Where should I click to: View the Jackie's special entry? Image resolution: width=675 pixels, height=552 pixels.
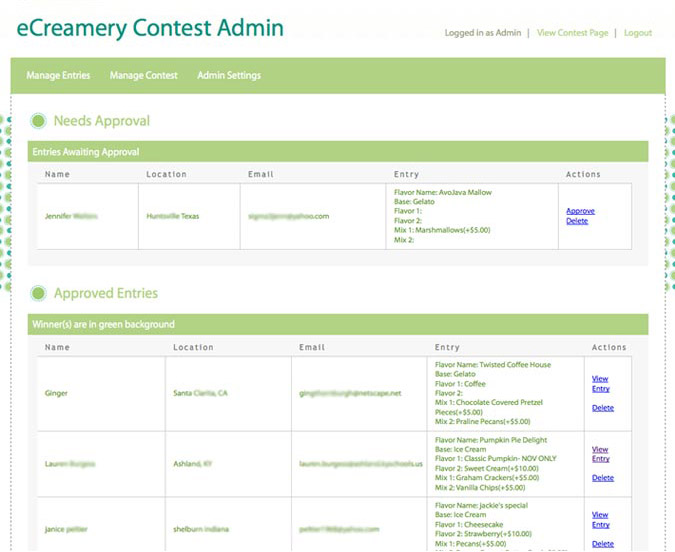point(600,520)
